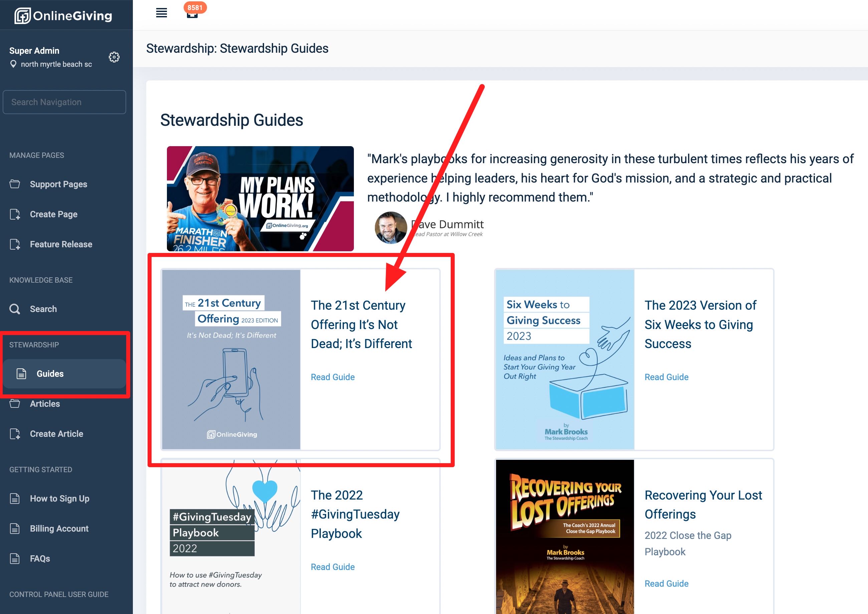Focus the Search Navigation field
Screen dimensions: 868x614
(64, 102)
